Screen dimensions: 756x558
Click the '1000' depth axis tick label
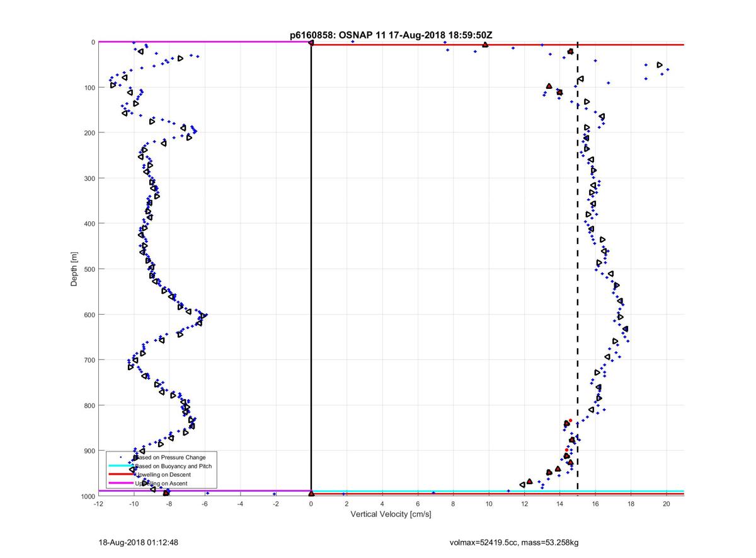coord(87,496)
